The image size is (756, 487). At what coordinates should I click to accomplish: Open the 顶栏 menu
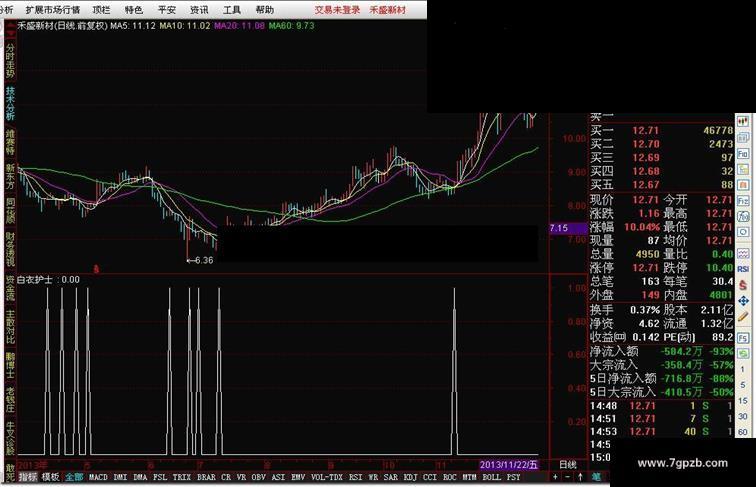click(101, 10)
